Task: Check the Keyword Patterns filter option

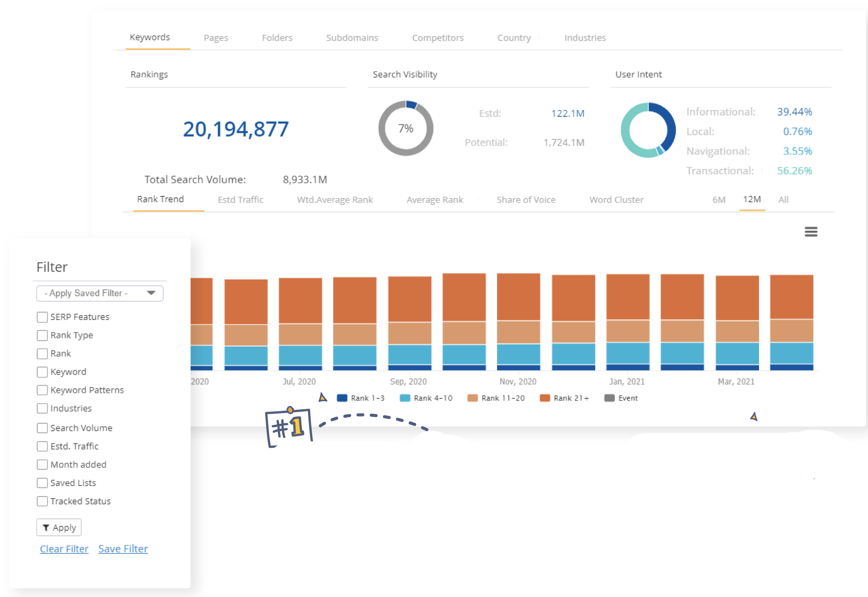Action: click(41, 390)
